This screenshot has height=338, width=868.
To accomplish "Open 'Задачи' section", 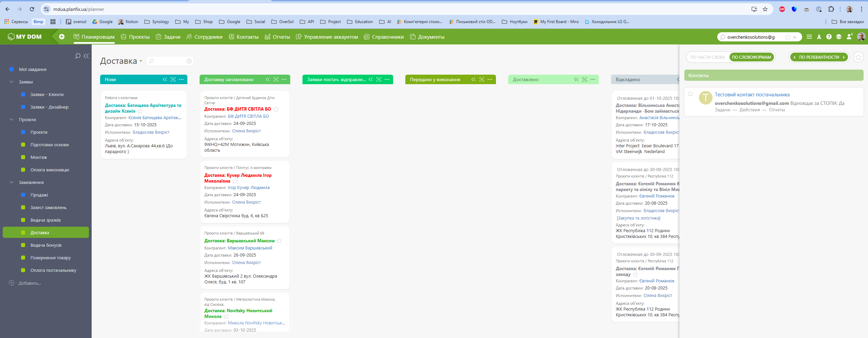I will [x=168, y=37].
